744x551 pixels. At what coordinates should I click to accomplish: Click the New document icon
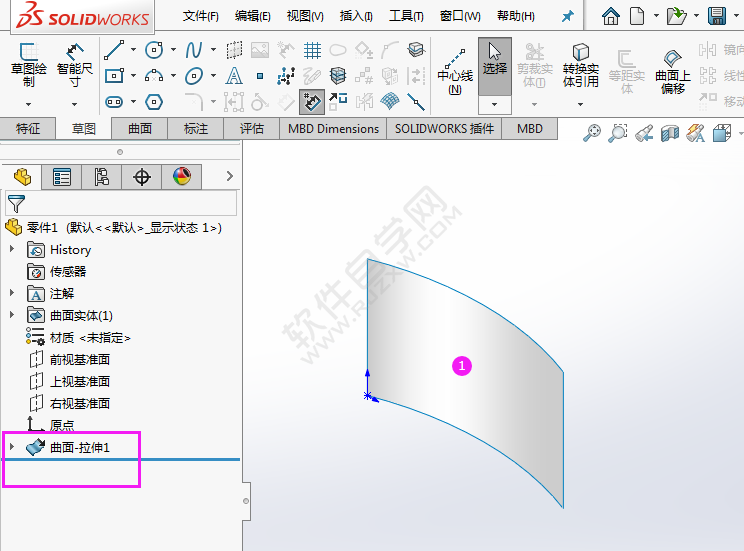pos(637,16)
